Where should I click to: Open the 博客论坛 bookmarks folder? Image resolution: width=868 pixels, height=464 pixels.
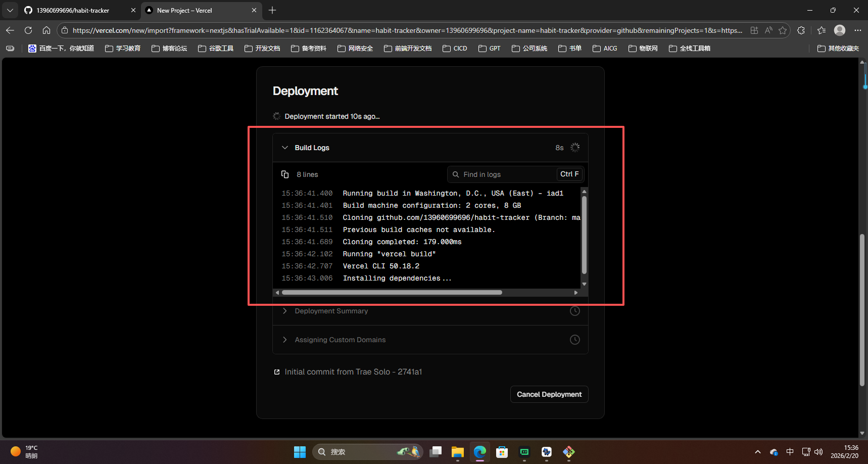pyautogui.click(x=169, y=49)
